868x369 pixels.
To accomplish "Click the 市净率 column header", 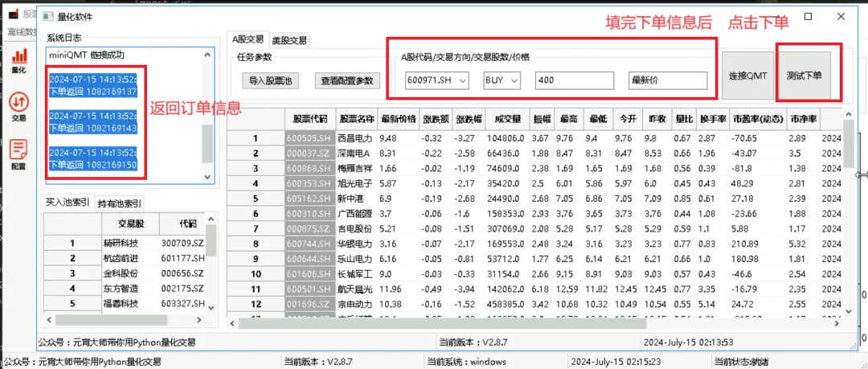I will [x=802, y=118].
